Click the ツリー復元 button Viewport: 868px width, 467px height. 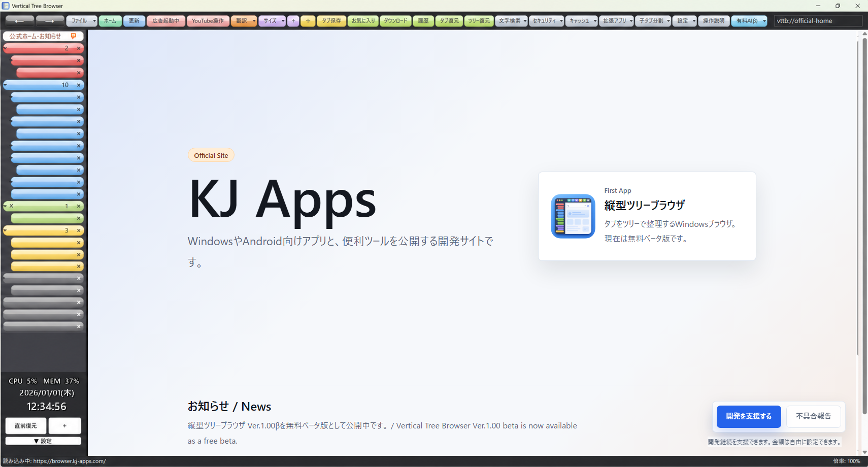479,21
